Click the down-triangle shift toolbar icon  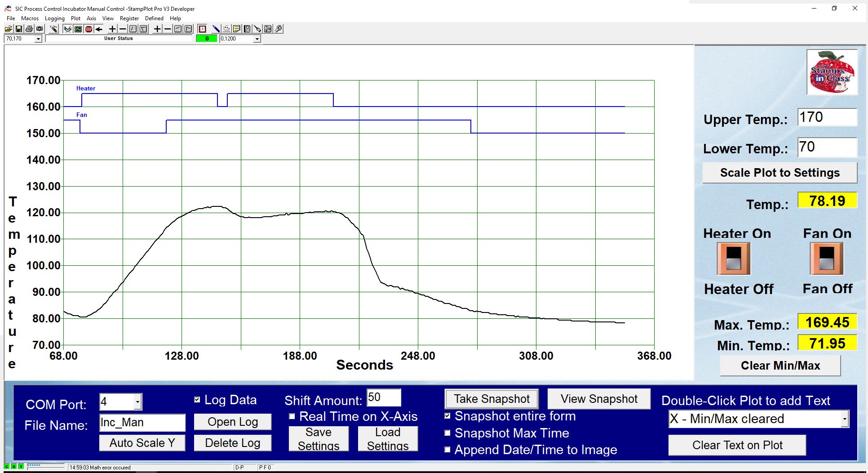coord(143,29)
